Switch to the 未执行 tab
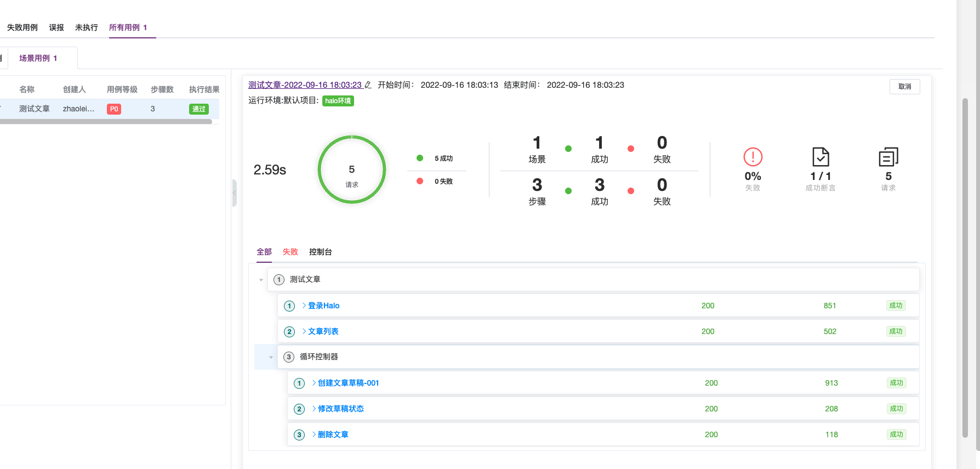The image size is (980, 469). click(x=87, y=27)
